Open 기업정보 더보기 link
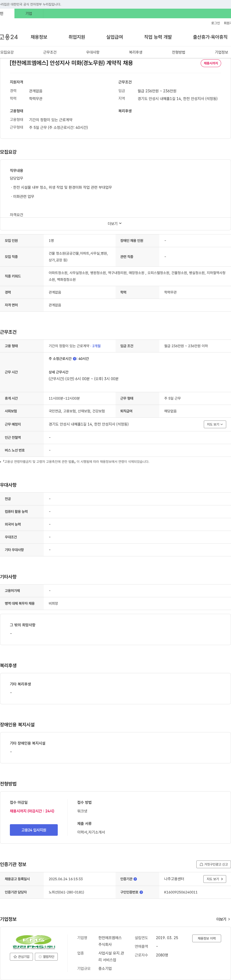This screenshot has height=980, width=231. tap(223, 919)
